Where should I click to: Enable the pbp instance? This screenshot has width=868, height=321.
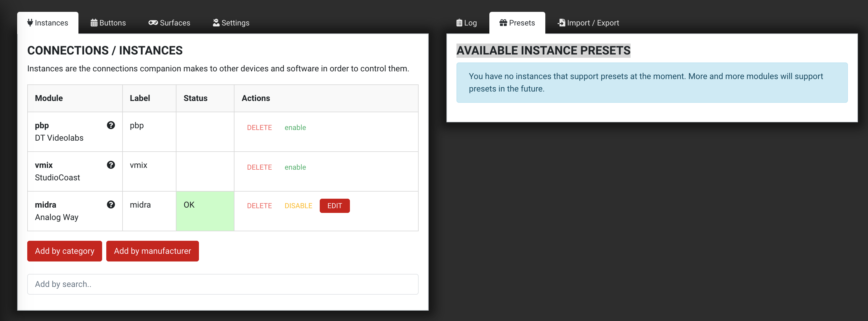pyautogui.click(x=295, y=127)
